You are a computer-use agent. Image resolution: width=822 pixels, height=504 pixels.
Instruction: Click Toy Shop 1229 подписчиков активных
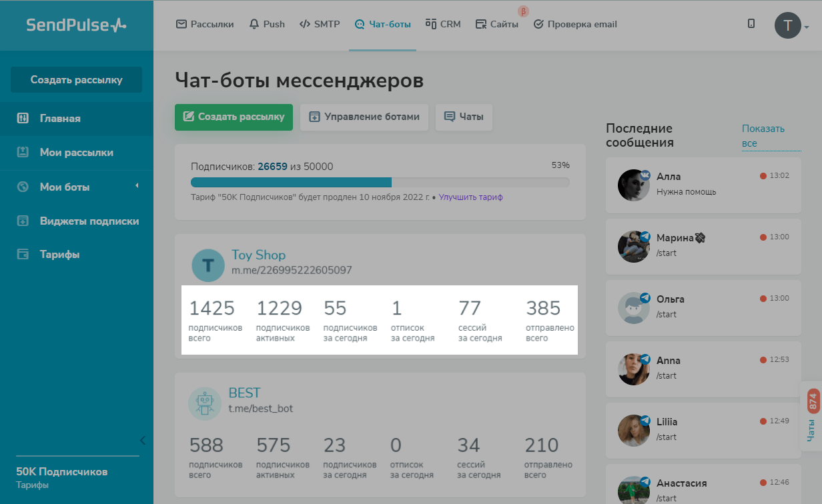[283, 320]
